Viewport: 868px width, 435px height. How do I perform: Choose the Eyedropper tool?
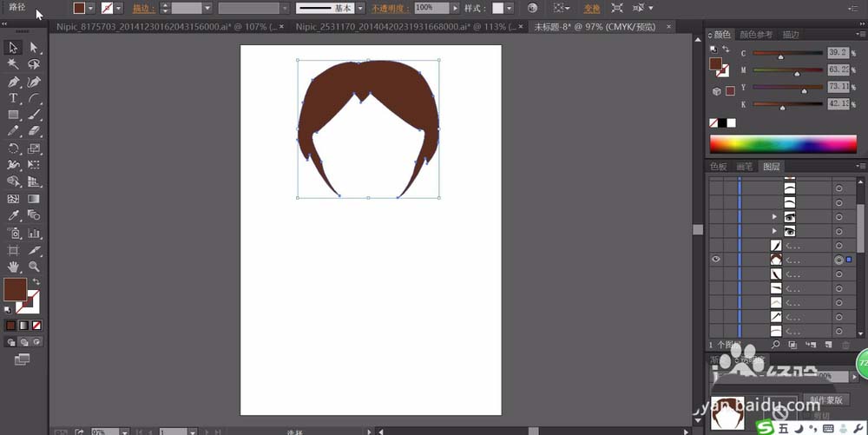tap(14, 215)
